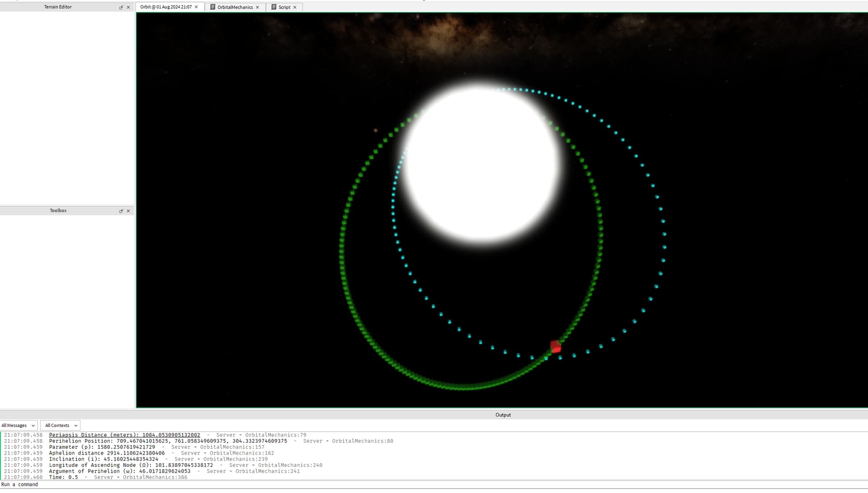
Task: Switch to the OrbitalMechanics tab
Action: (235, 7)
